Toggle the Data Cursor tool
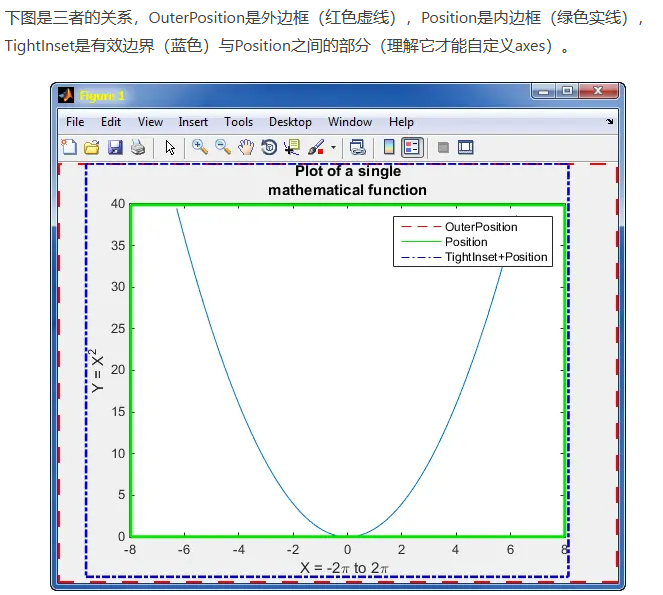This screenshot has height=595, width=663. coord(292,147)
